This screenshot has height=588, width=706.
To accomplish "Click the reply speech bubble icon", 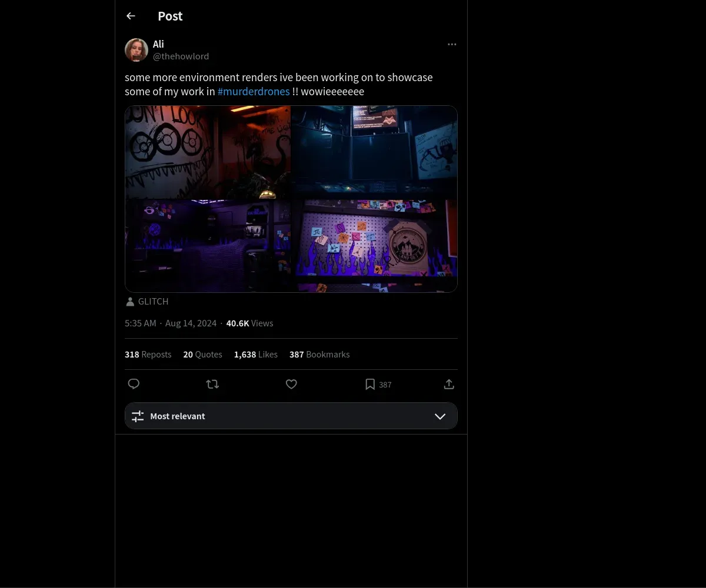I will [x=134, y=384].
